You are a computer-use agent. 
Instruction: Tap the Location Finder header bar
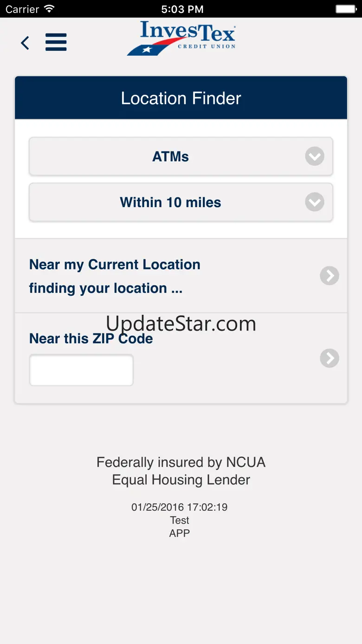pyautogui.click(x=181, y=98)
